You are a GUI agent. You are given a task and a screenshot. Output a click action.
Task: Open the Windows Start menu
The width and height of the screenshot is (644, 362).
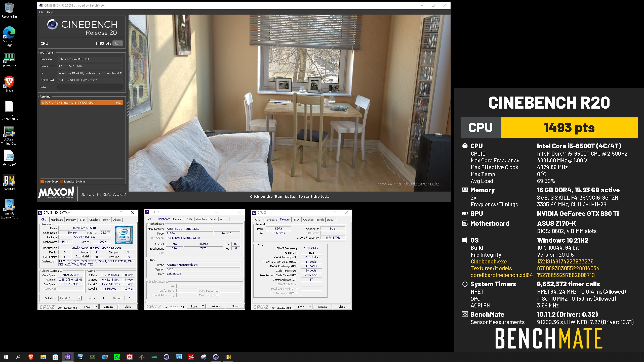(6, 357)
